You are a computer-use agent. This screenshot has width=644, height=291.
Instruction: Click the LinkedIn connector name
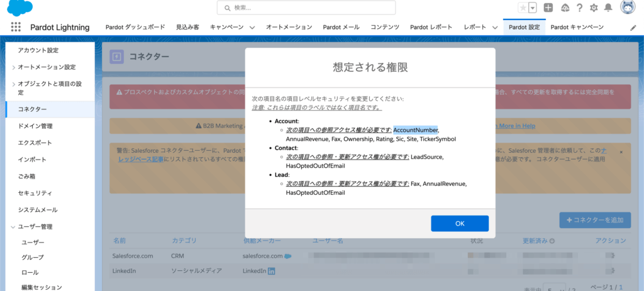pyautogui.click(x=124, y=271)
